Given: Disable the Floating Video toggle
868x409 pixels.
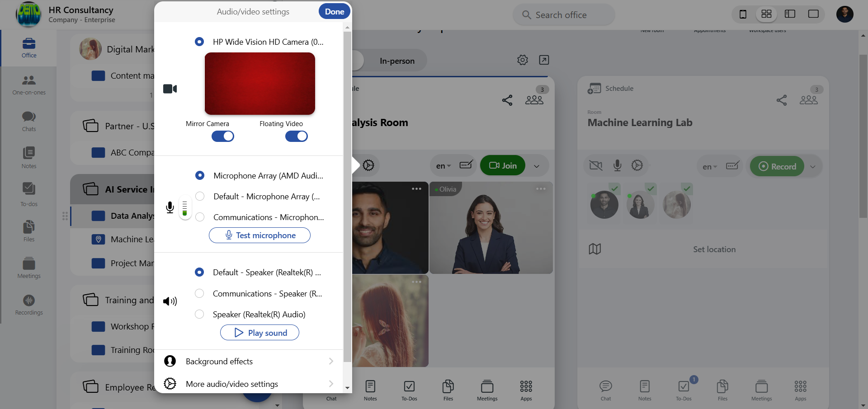Looking at the screenshot, I should point(297,136).
